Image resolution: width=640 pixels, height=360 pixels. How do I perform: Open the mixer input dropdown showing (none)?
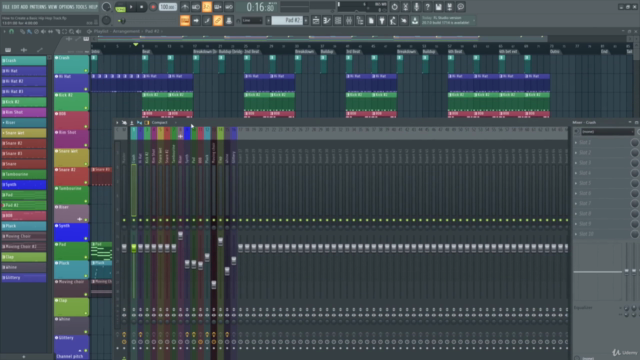click(x=607, y=132)
